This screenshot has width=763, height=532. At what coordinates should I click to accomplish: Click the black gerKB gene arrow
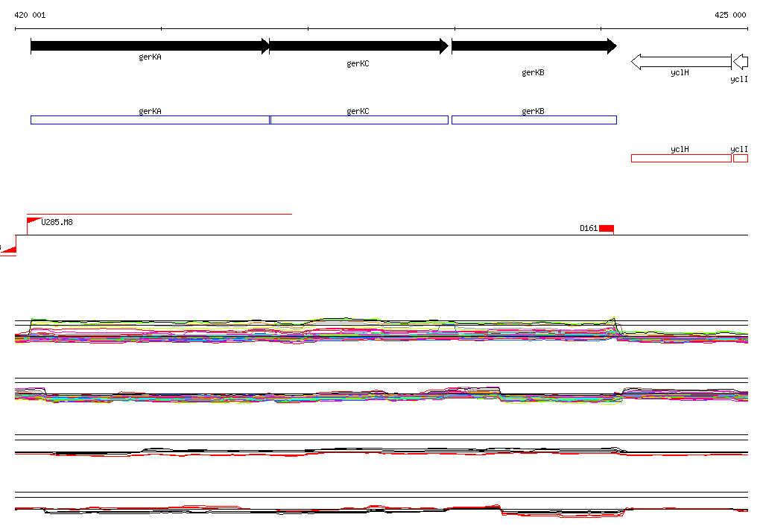pyautogui.click(x=534, y=46)
